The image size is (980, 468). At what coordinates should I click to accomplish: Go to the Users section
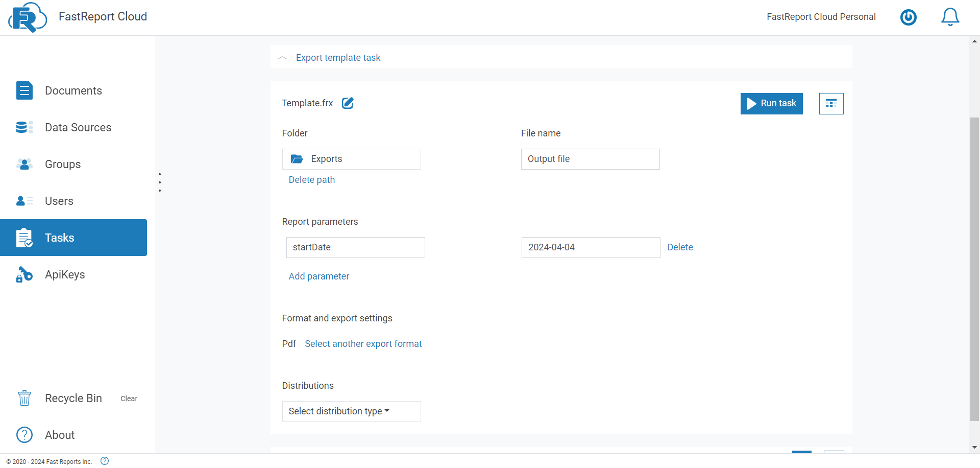pos(58,201)
